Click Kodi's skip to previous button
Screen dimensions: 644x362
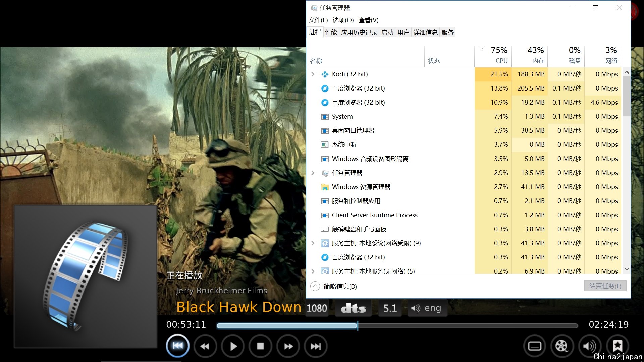(x=178, y=346)
